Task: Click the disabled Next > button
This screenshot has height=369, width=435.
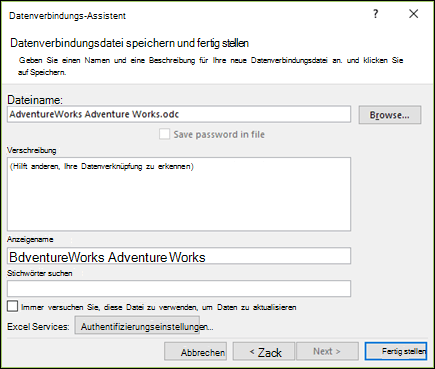Action: click(x=327, y=351)
